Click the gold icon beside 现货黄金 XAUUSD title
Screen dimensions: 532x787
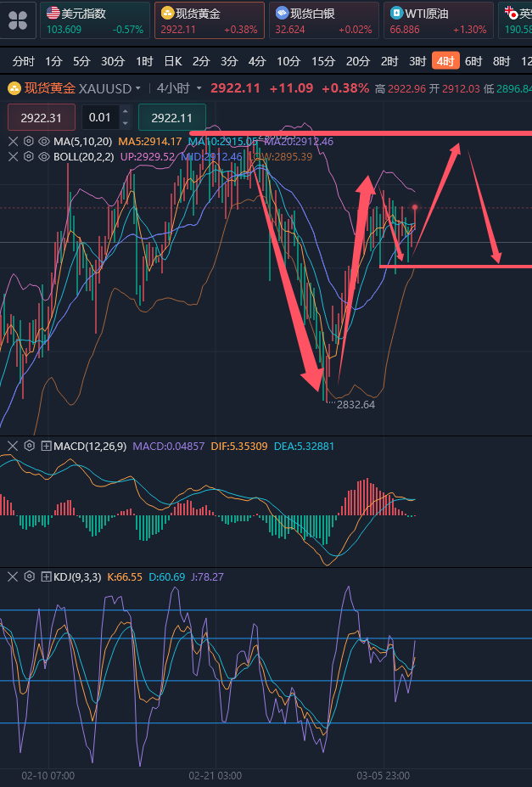(x=14, y=89)
